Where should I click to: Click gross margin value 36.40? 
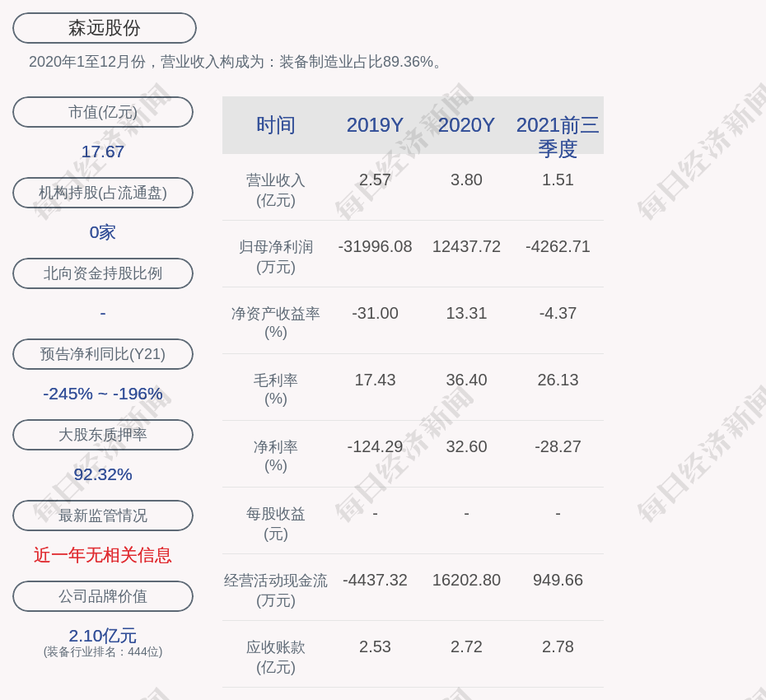pos(466,380)
